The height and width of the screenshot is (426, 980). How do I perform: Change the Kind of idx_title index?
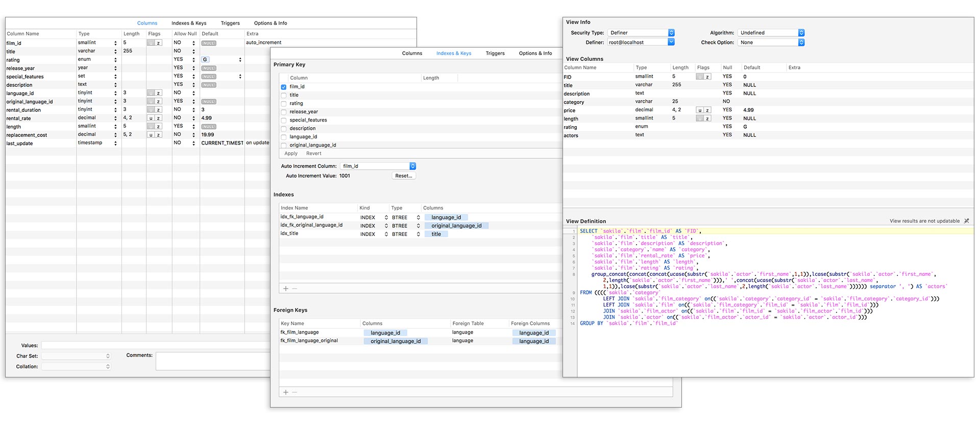click(x=386, y=234)
